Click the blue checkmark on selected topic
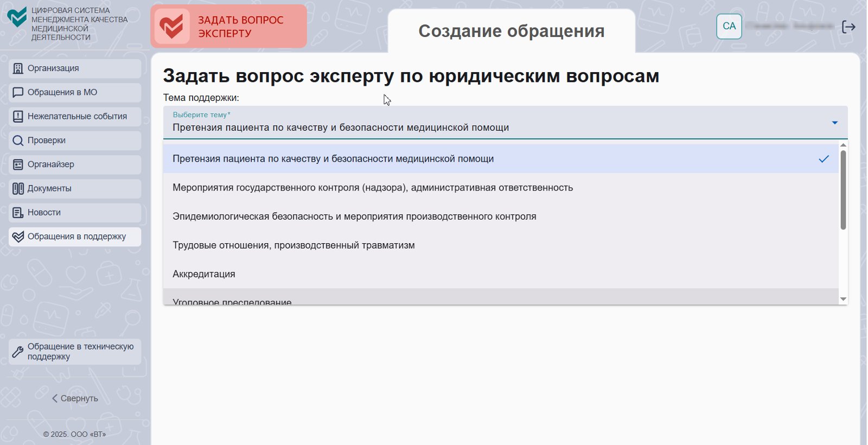This screenshot has height=445, width=868. tap(824, 159)
